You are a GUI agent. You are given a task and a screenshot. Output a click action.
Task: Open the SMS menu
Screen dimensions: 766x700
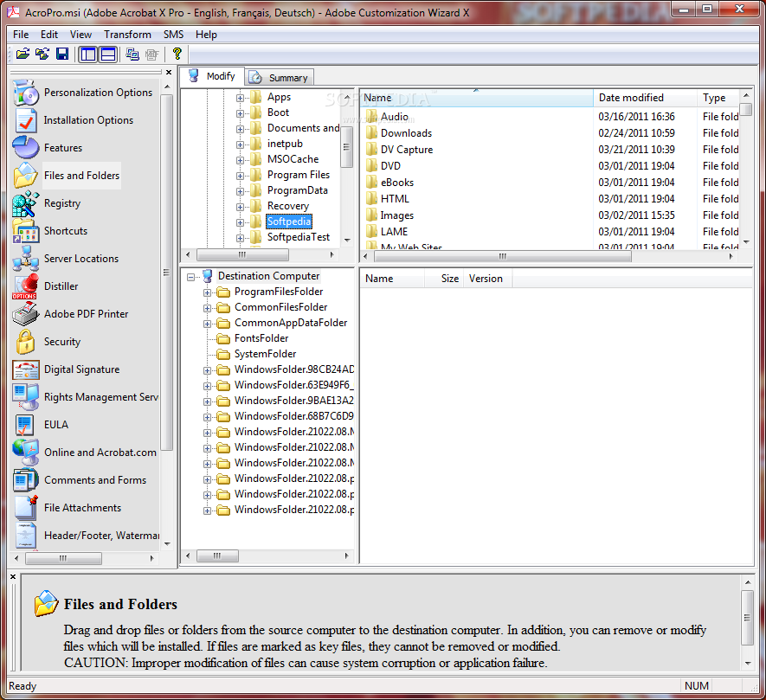[x=173, y=35]
